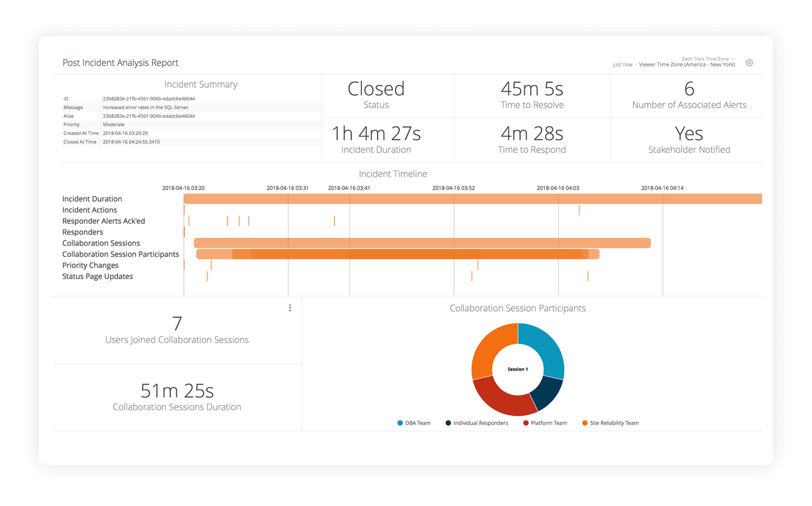Toggle Platform Team legend entry
Screen dimensions: 812x506
tap(545, 423)
